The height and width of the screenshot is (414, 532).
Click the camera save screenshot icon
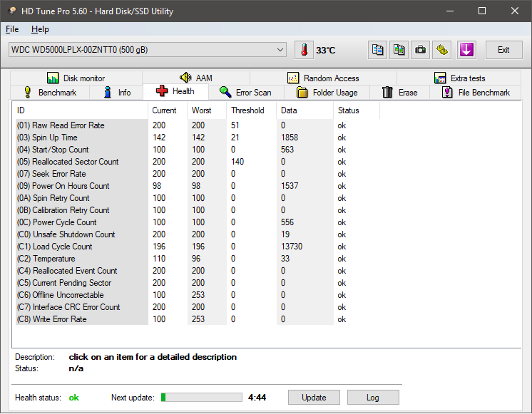point(421,50)
